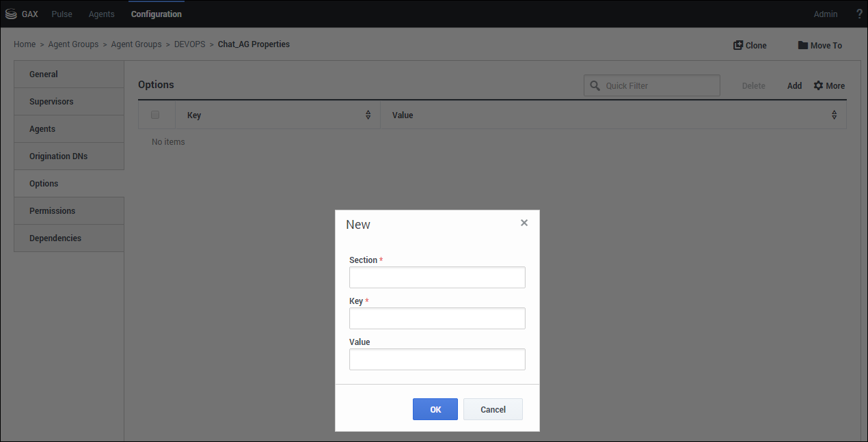This screenshot has height=442, width=868.
Task: Switch to the Pulse tab
Action: (x=62, y=14)
